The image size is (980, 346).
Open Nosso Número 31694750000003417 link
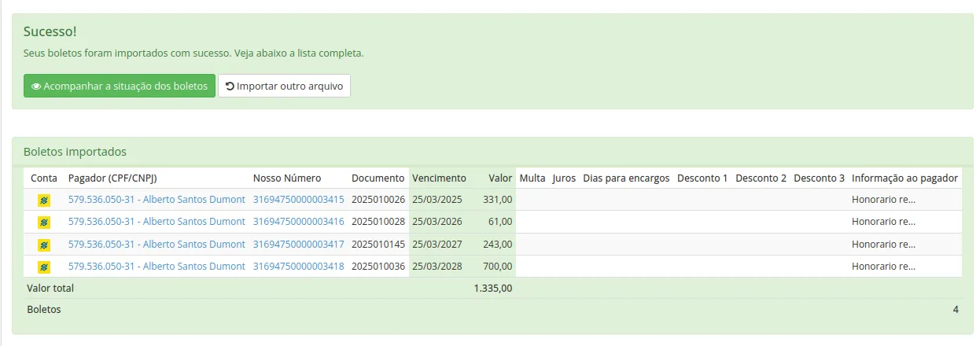click(x=298, y=245)
